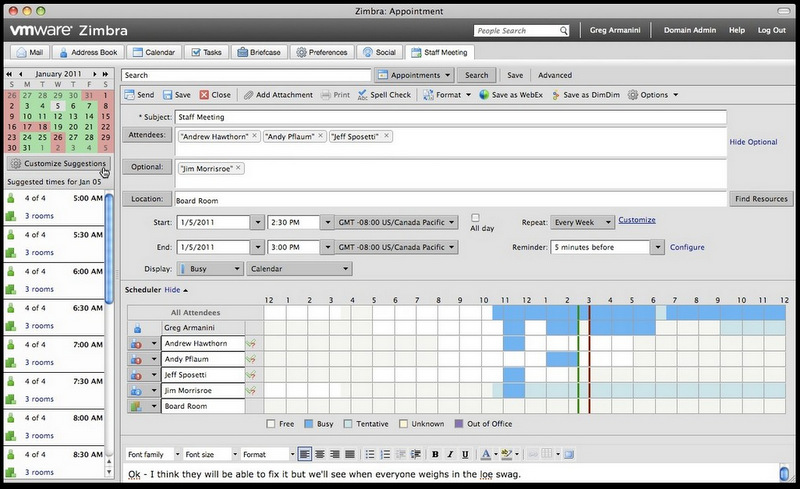Remove attendee Andrew Hawthorn
The width and height of the screenshot is (800, 489).
254,136
